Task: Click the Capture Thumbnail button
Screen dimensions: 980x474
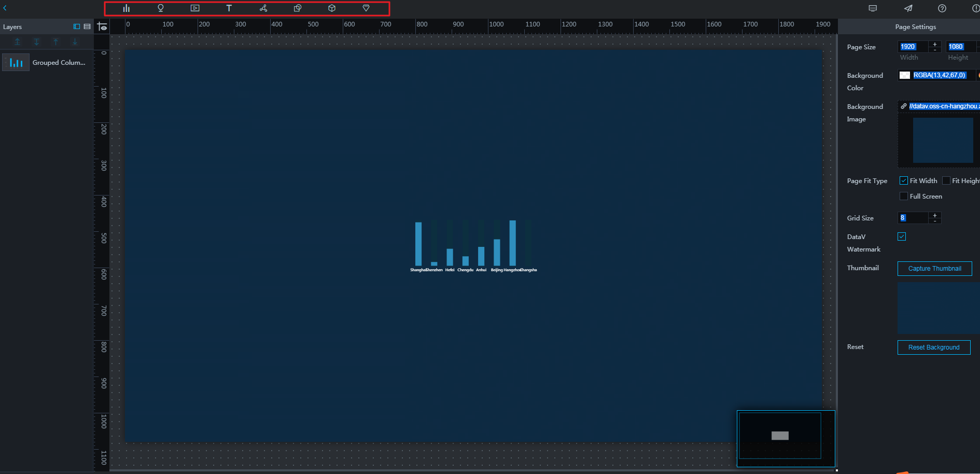Action: coord(934,269)
